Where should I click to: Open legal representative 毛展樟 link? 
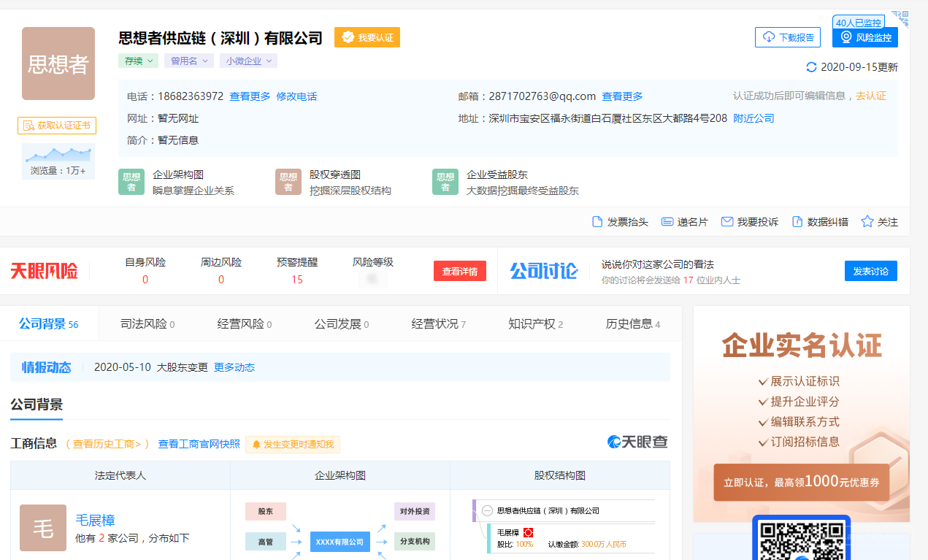click(96, 520)
